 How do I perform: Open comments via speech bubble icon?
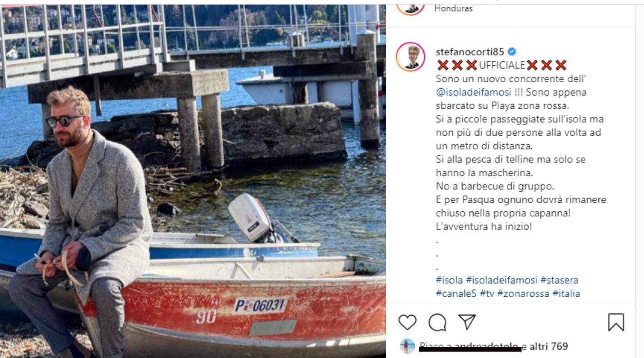437,322
